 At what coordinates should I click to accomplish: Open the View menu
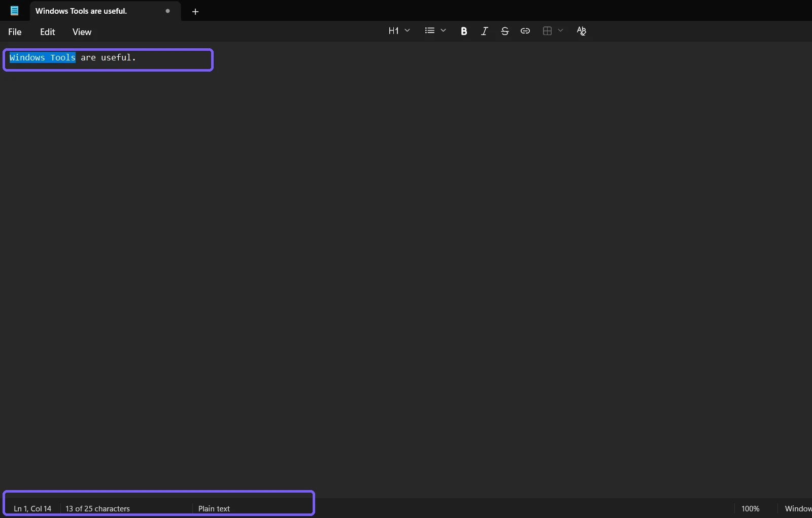(82, 32)
